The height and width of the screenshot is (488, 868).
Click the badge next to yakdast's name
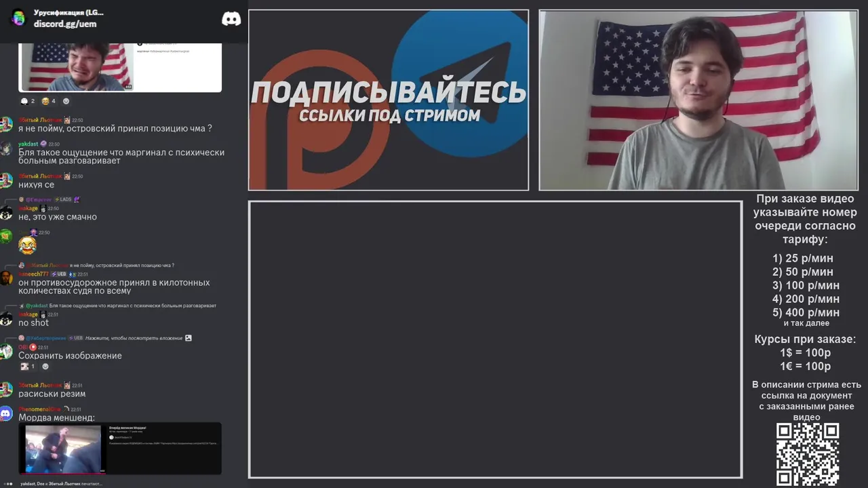tap(43, 144)
